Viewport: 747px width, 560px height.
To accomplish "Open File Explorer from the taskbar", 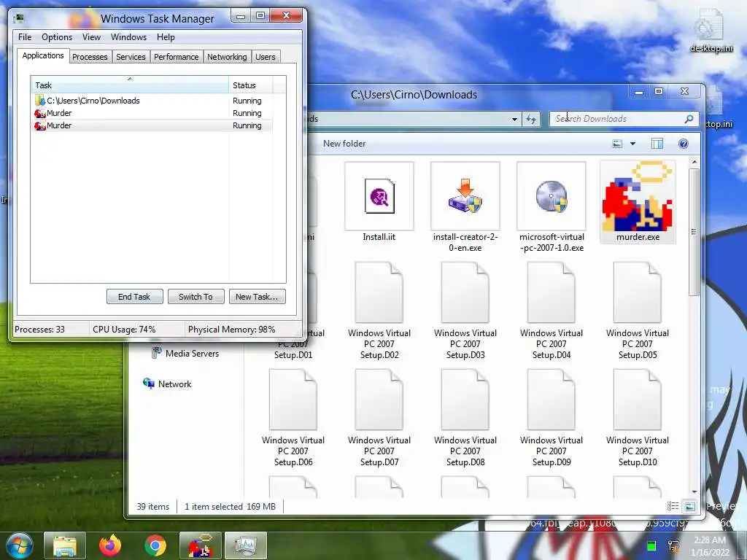I will tap(65, 545).
